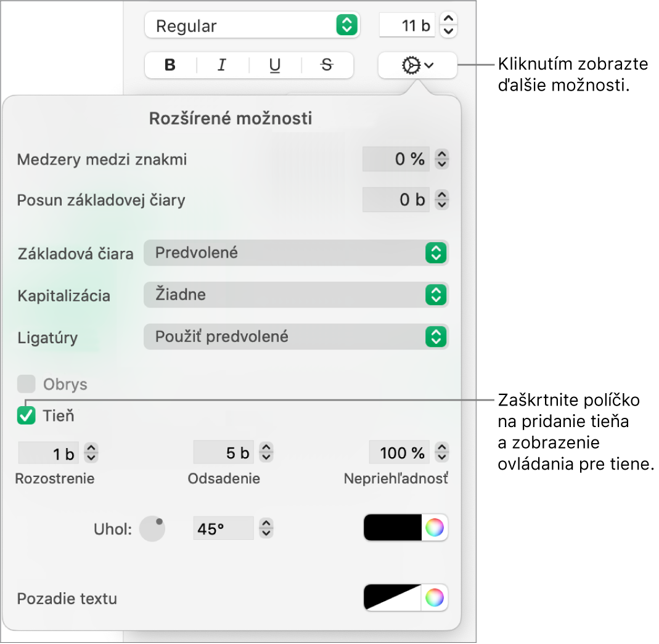Increase Odsadenie value using its stepper
Viewport: 659px width, 644px height.
pyautogui.click(x=266, y=448)
